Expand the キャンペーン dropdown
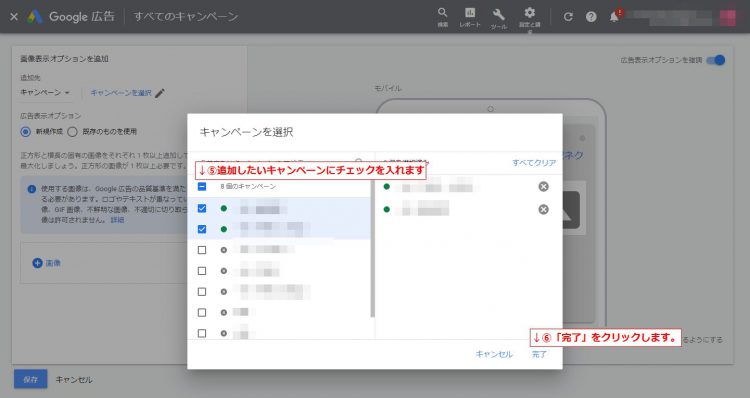 [x=44, y=92]
